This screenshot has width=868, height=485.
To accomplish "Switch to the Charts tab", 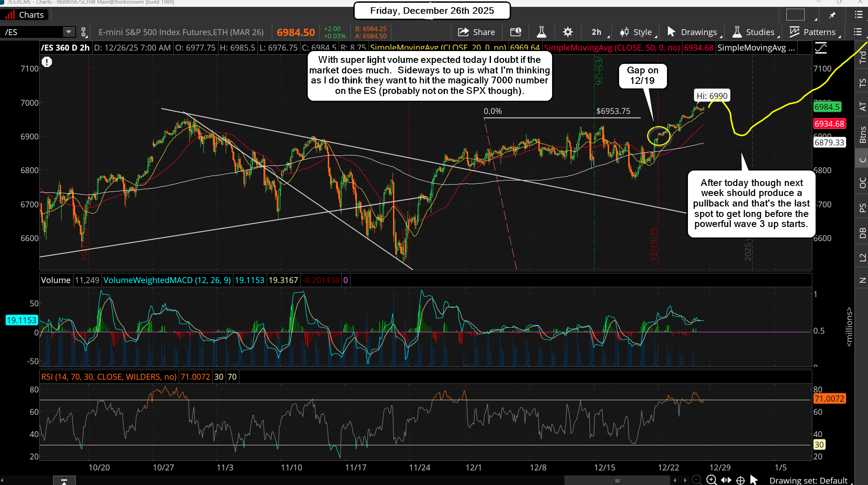I will (x=25, y=15).
